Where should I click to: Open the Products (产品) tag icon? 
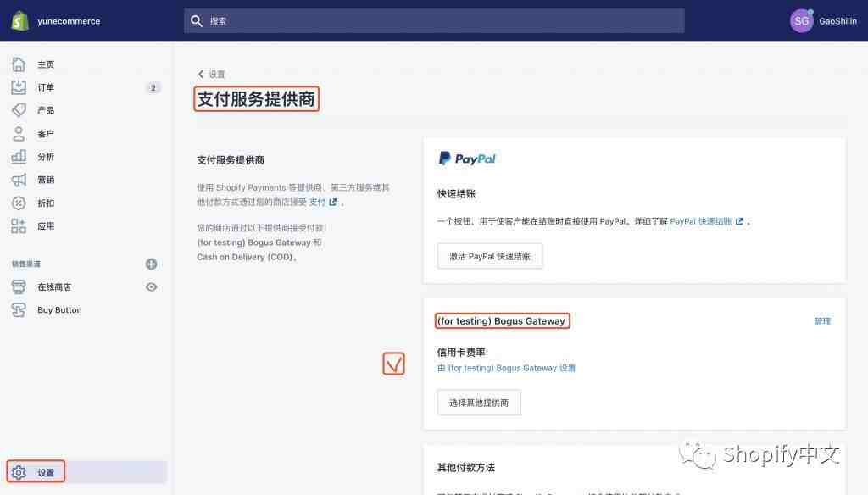[x=19, y=110]
